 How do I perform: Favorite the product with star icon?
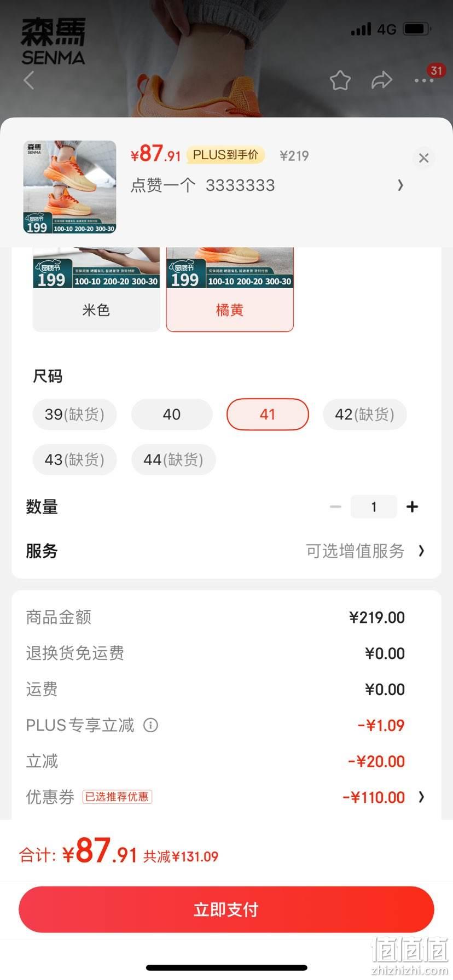point(340,80)
